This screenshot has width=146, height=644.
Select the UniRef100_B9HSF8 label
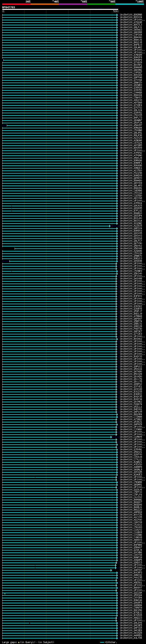point(131,58)
